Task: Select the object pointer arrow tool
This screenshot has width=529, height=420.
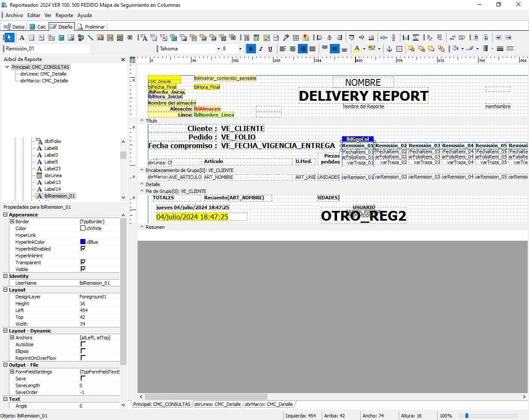Action: [9, 38]
